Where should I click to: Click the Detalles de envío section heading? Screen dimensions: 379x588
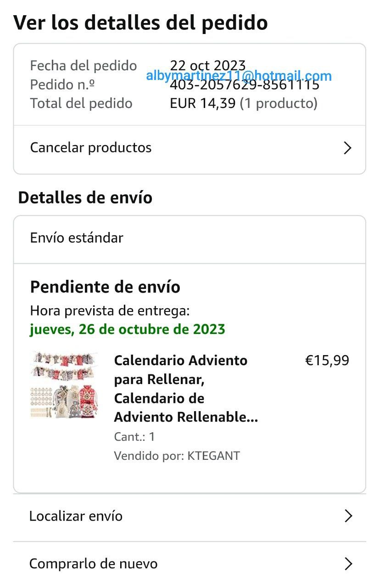tap(85, 198)
